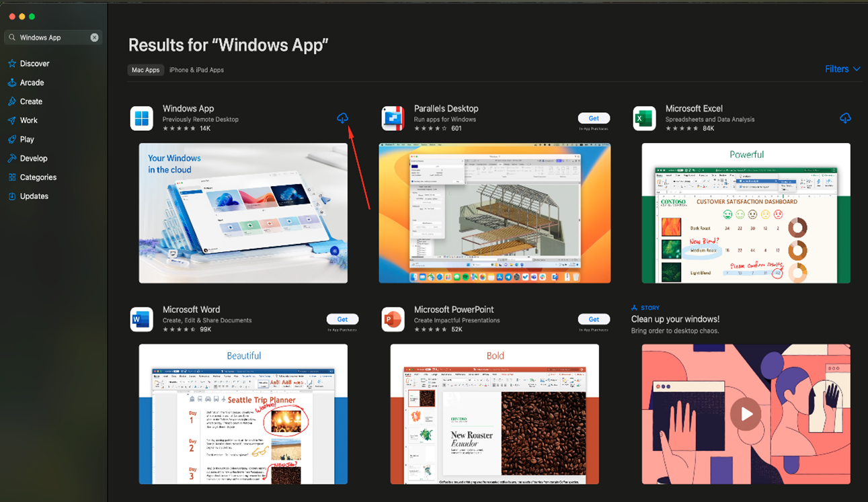The height and width of the screenshot is (502, 868).
Task: Open the Parallels Desktop app icon
Action: pos(393,118)
